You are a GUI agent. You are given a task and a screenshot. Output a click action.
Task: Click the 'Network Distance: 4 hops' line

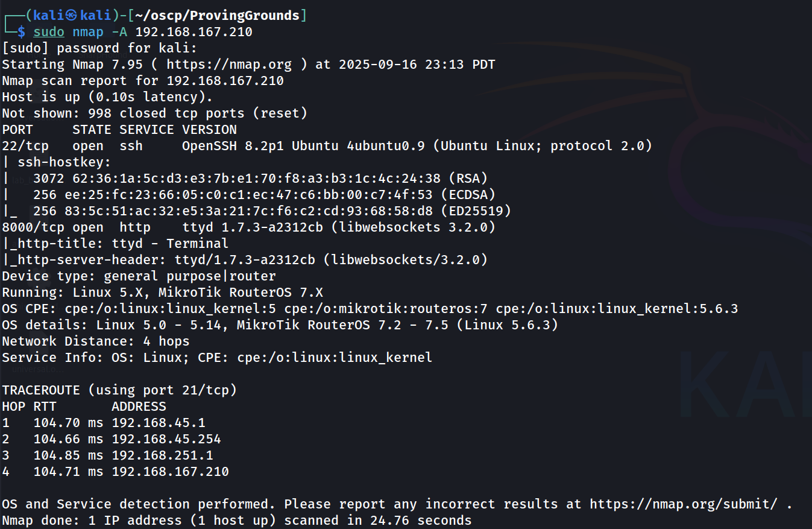click(96, 341)
